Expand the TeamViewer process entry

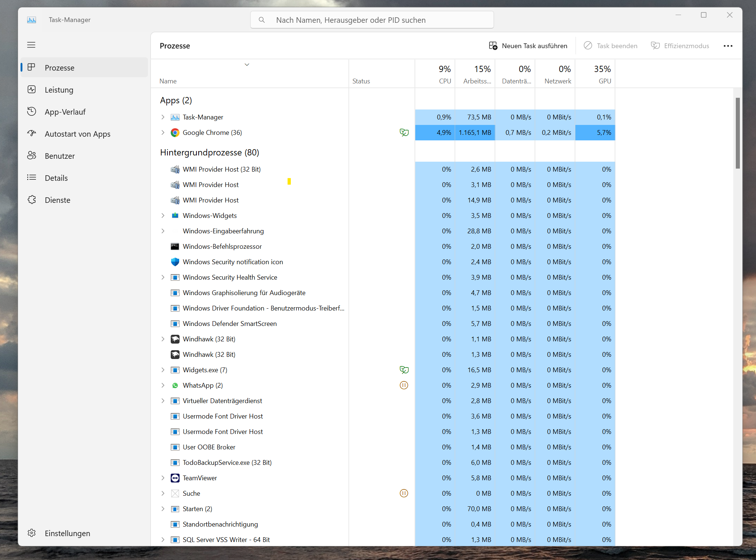[163, 478]
